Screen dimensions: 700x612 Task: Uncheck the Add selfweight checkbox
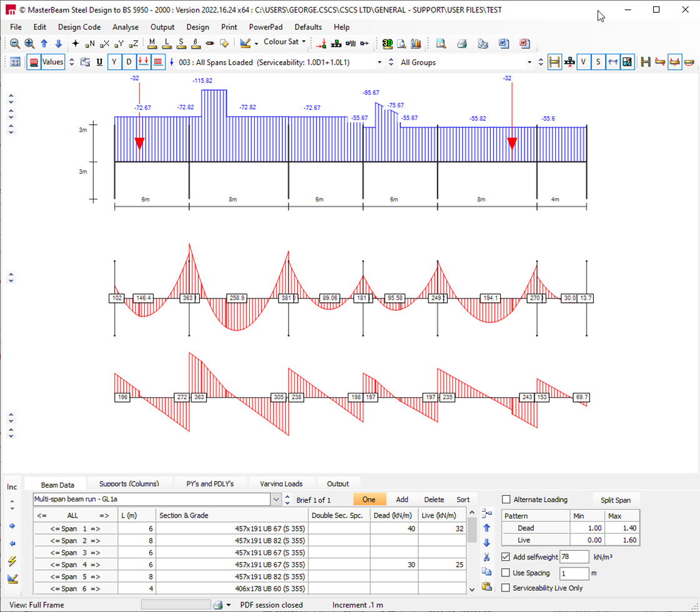tap(506, 556)
